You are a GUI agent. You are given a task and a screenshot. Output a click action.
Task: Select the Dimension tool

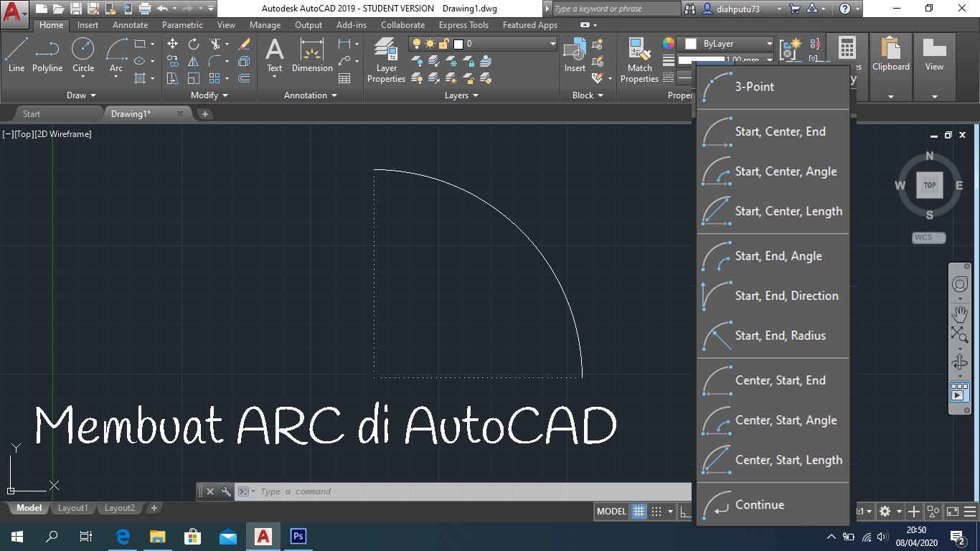click(312, 55)
